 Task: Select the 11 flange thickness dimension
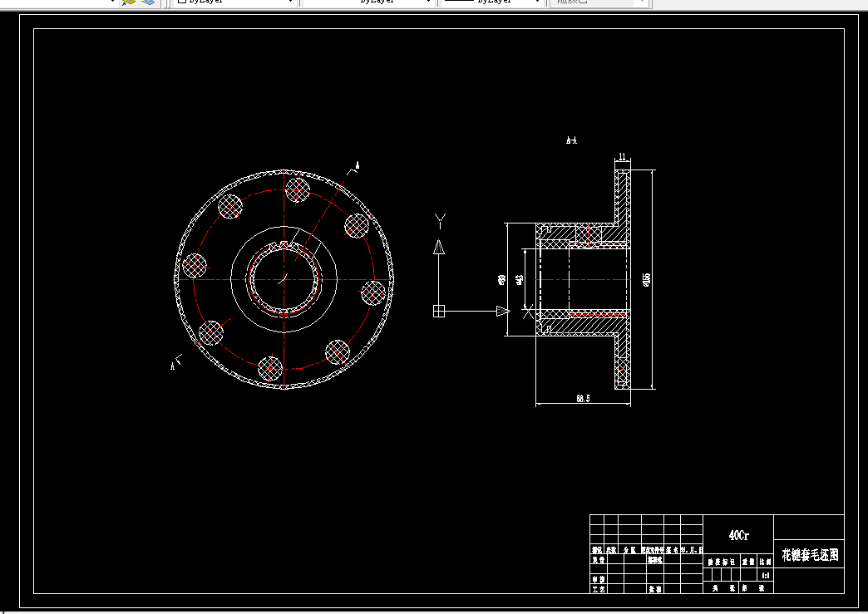click(622, 157)
